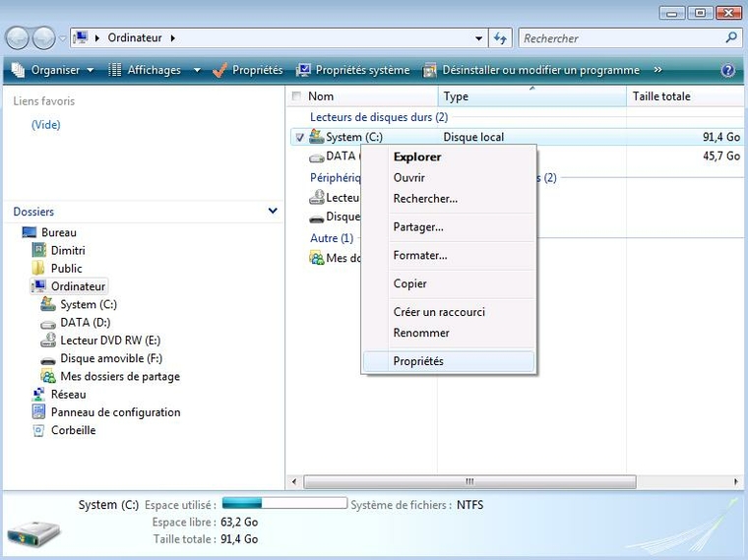Click the Organiser toolbar icon
The width and height of the screenshot is (748, 560).
18,70
